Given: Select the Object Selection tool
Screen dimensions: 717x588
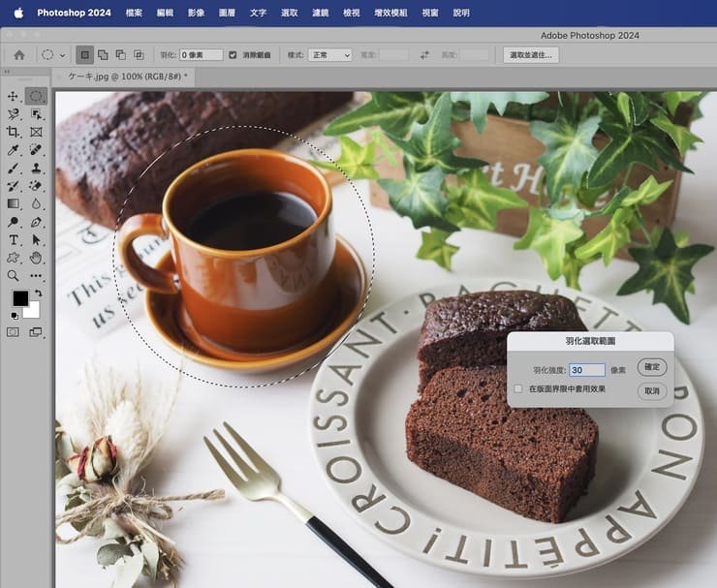Looking at the screenshot, I should [36, 114].
